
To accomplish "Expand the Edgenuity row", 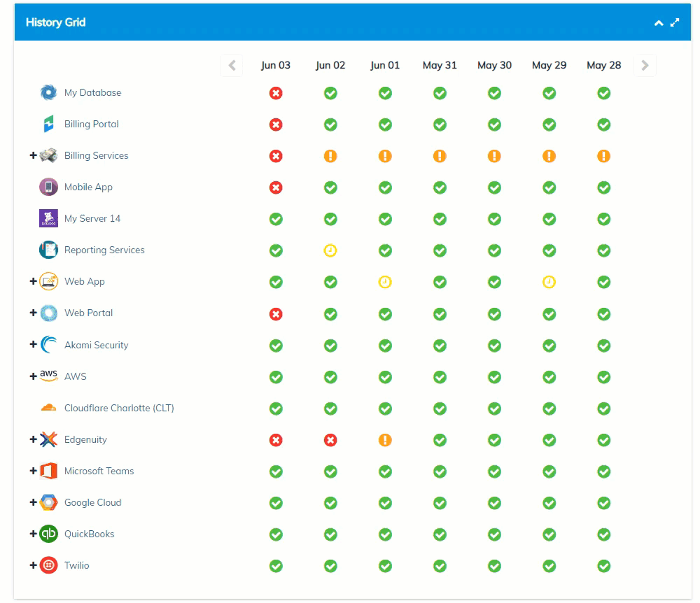I will click(33, 439).
